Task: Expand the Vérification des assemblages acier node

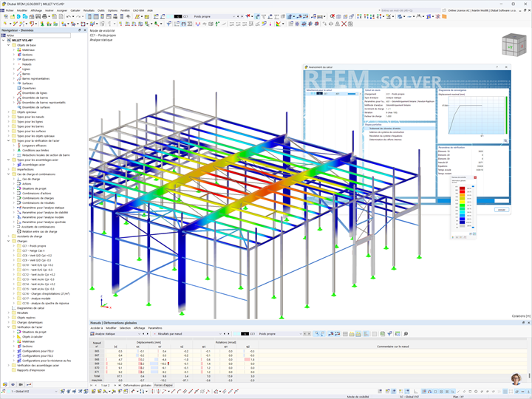Action: tap(8, 366)
